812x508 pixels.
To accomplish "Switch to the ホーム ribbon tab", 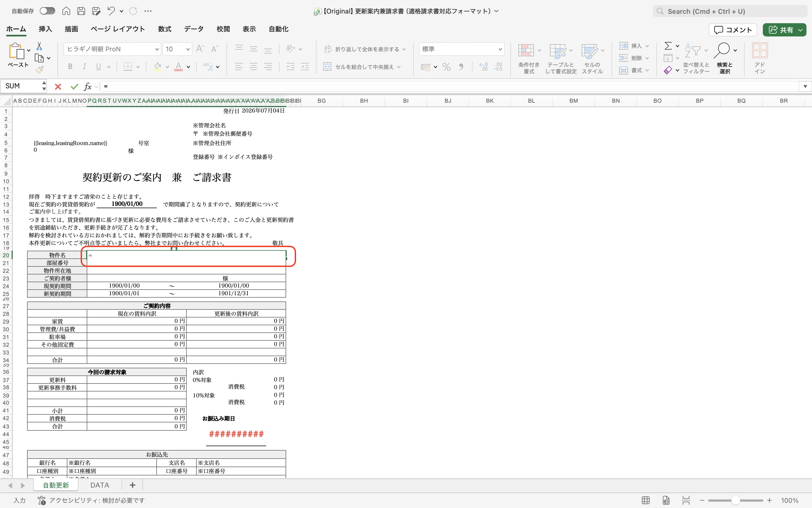I will coord(16,29).
